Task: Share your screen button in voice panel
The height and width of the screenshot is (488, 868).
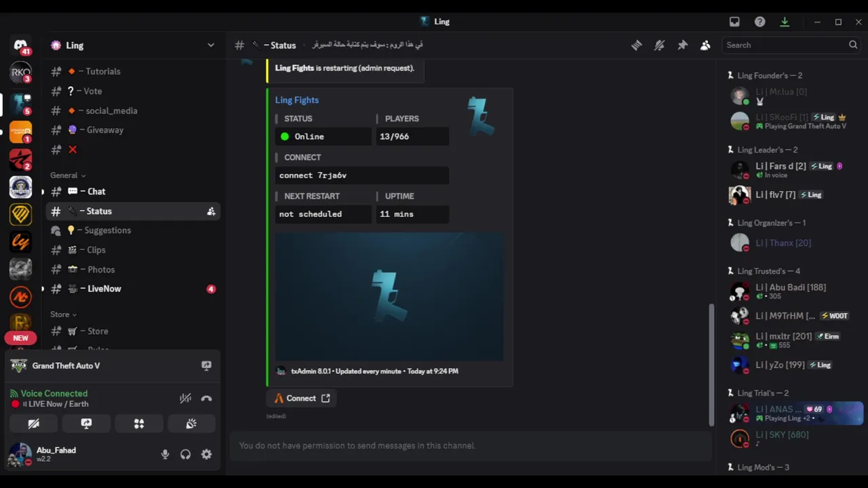Action: (86, 424)
